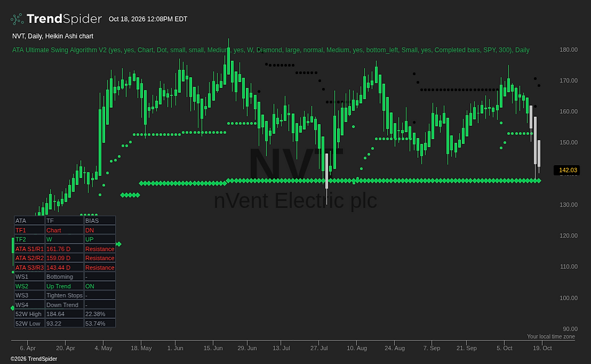Click the Bottoming cell in WS1 row
This screenshot has width=591, height=364.
click(x=65, y=277)
